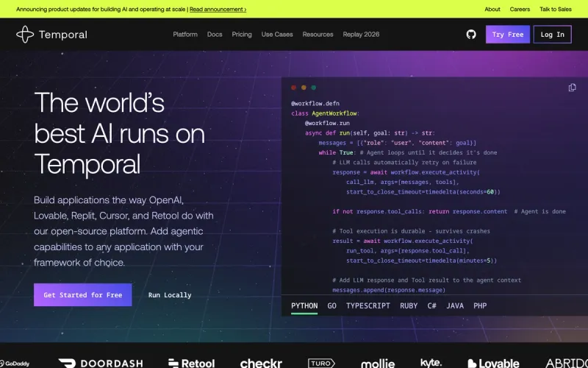Switch to the JAVA code tab
Image resolution: width=588 pixels, height=368 pixels.
(455, 305)
